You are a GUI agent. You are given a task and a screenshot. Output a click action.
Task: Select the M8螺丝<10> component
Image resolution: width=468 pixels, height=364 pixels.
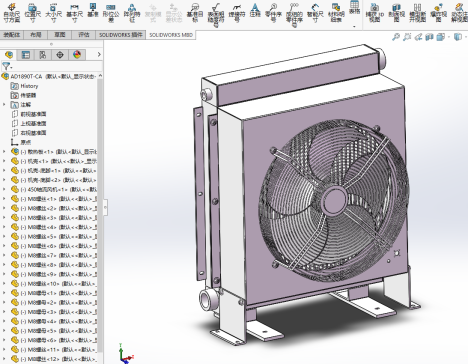54,284
